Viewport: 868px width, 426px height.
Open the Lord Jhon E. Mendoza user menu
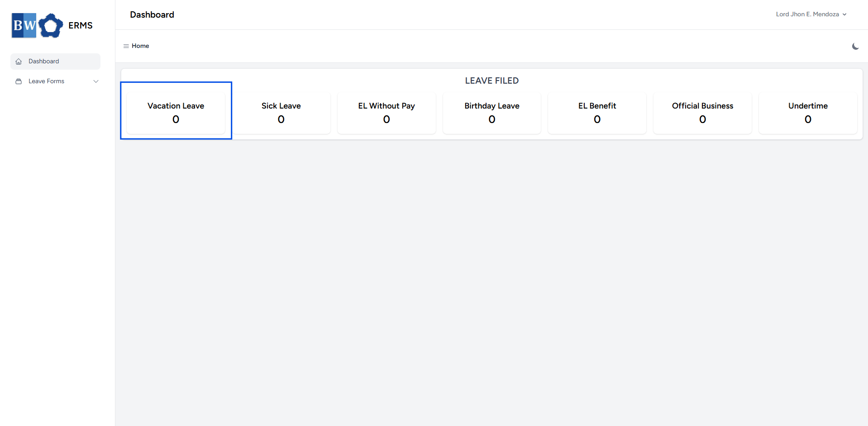pyautogui.click(x=811, y=14)
